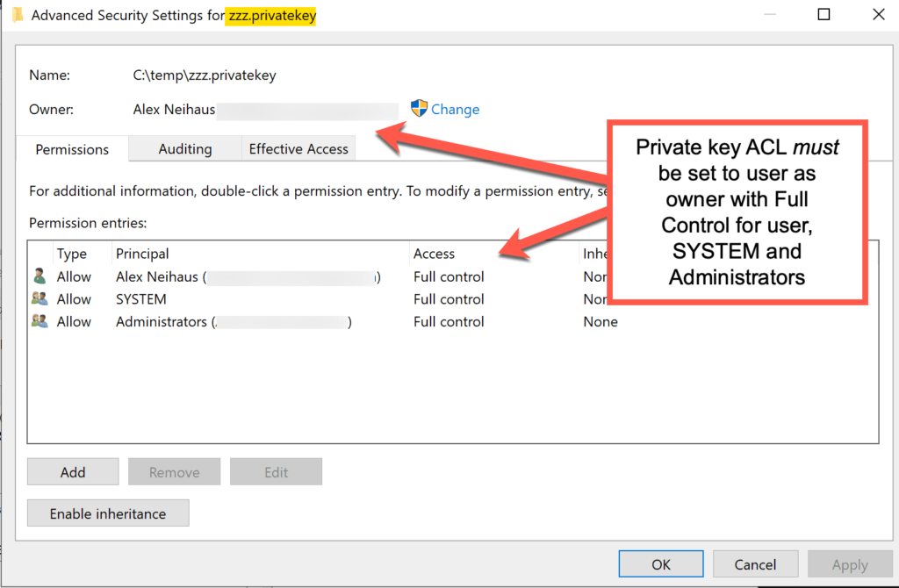
Task: Click the folder icon in the title bar
Action: [18, 14]
